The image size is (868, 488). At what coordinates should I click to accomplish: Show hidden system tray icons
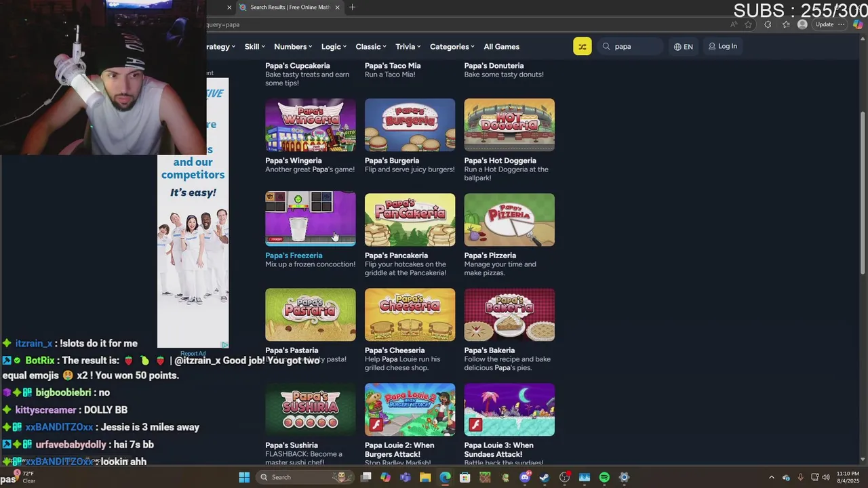(771, 477)
